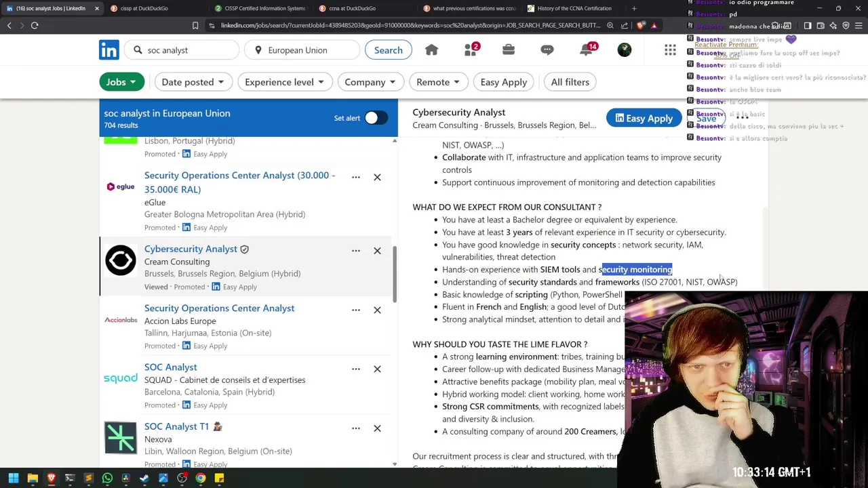868x488 pixels.
Task: Open Steam from taskbar
Action: click(x=144, y=479)
